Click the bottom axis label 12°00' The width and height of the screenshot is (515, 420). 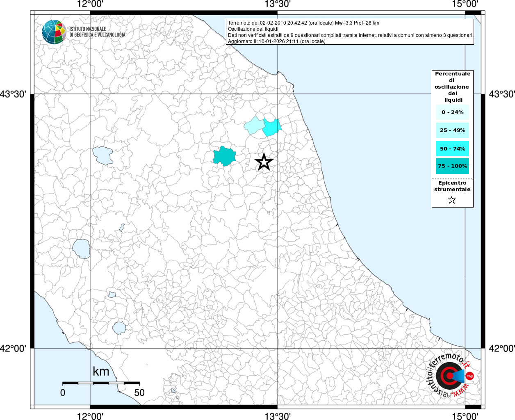point(90,416)
